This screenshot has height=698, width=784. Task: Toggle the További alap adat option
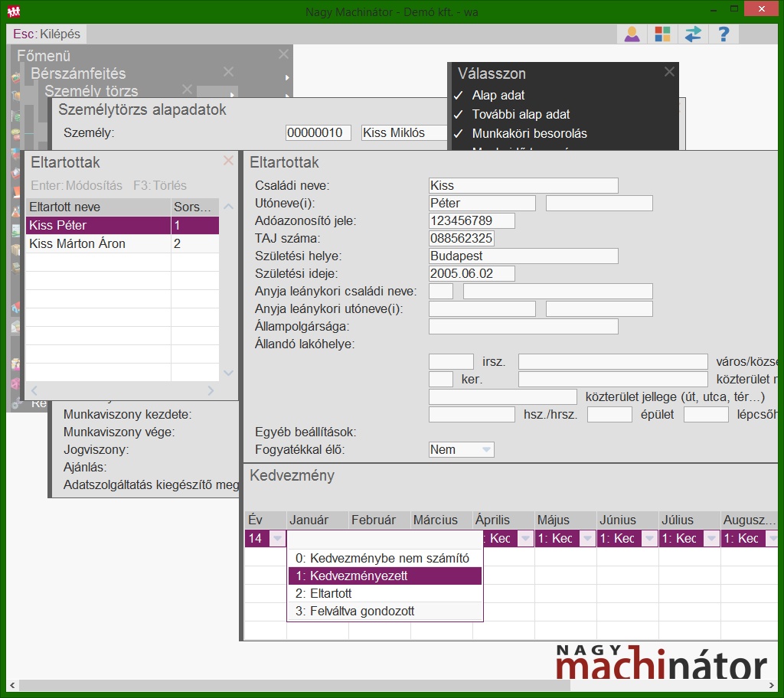point(521,114)
